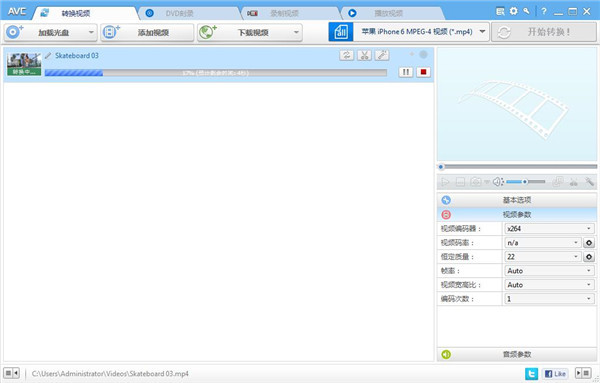The width and height of the screenshot is (600, 383).
Task: Click the pencil rename icon beside Skateboard 03
Action: click(48, 56)
